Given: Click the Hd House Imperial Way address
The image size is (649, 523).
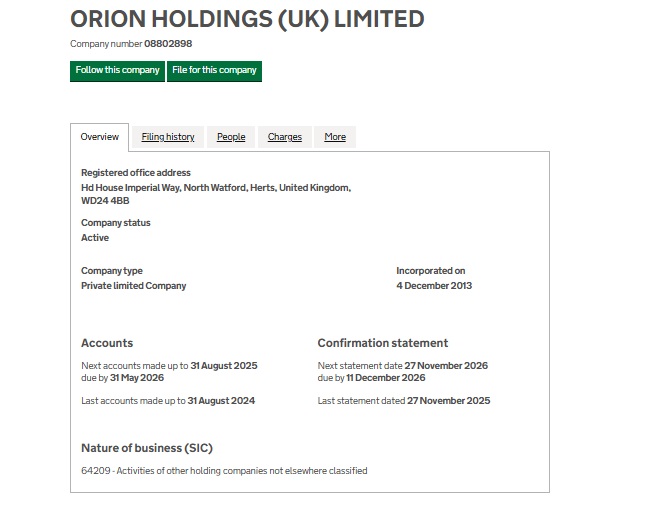Looking at the screenshot, I should click(215, 188).
